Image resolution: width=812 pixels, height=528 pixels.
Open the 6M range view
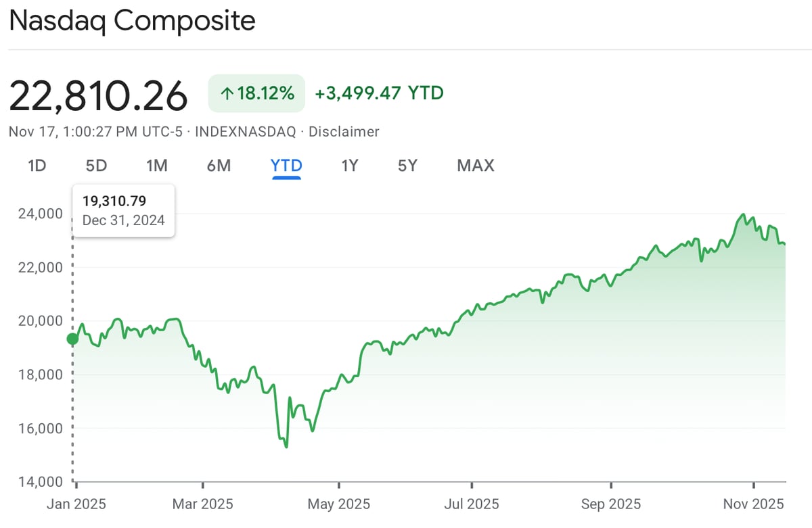(x=219, y=166)
